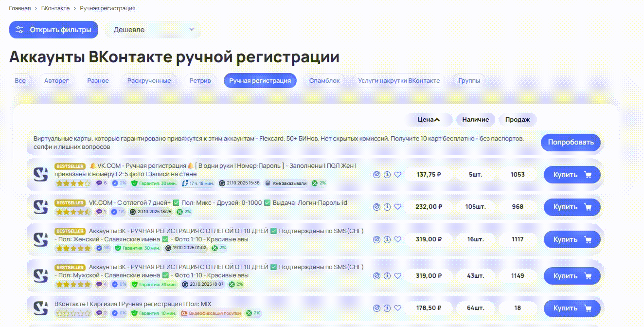Toggle heart on the Киргизия listing
The width and height of the screenshot is (644, 327).
pos(397,308)
